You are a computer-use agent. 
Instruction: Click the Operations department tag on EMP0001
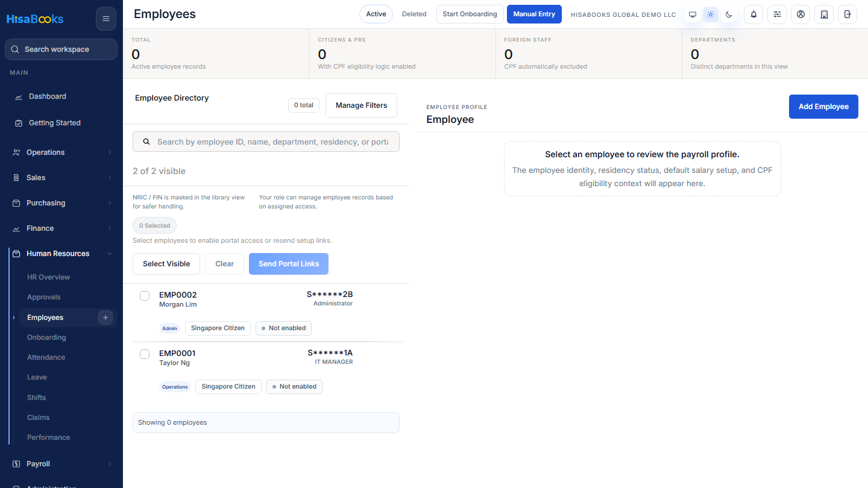tap(175, 387)
